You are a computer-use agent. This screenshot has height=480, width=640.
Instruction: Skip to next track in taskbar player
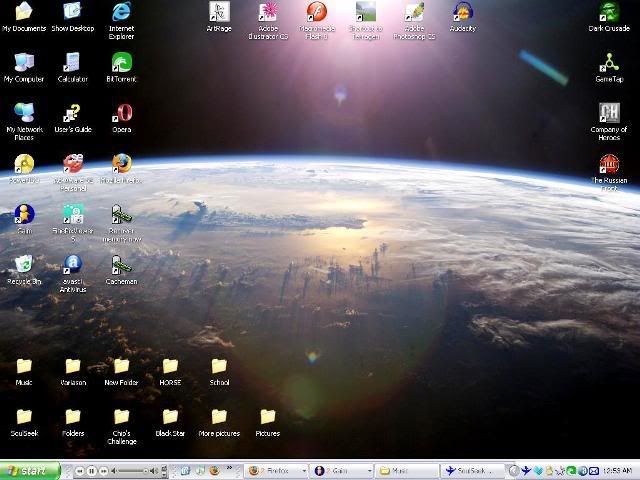[x=104, y=471]
